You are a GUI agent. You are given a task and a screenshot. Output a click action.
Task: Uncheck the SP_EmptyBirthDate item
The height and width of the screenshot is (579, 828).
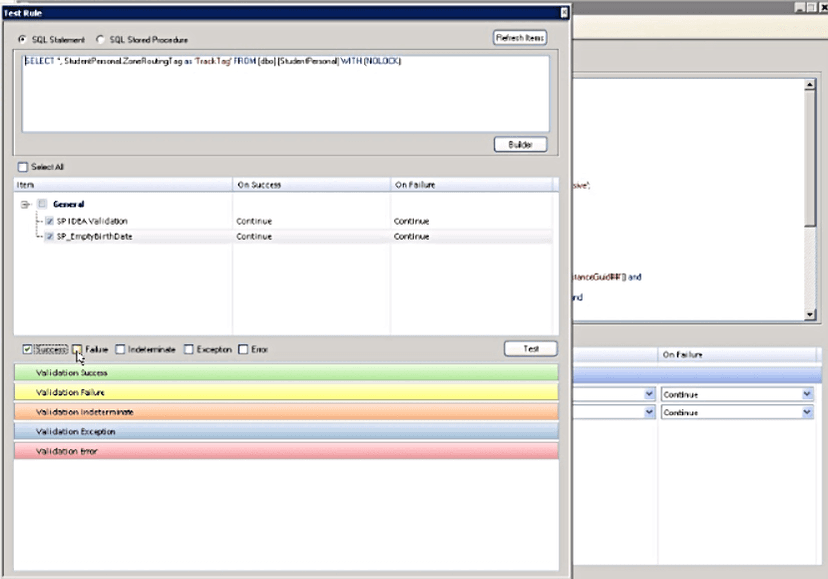coord(51,236)
